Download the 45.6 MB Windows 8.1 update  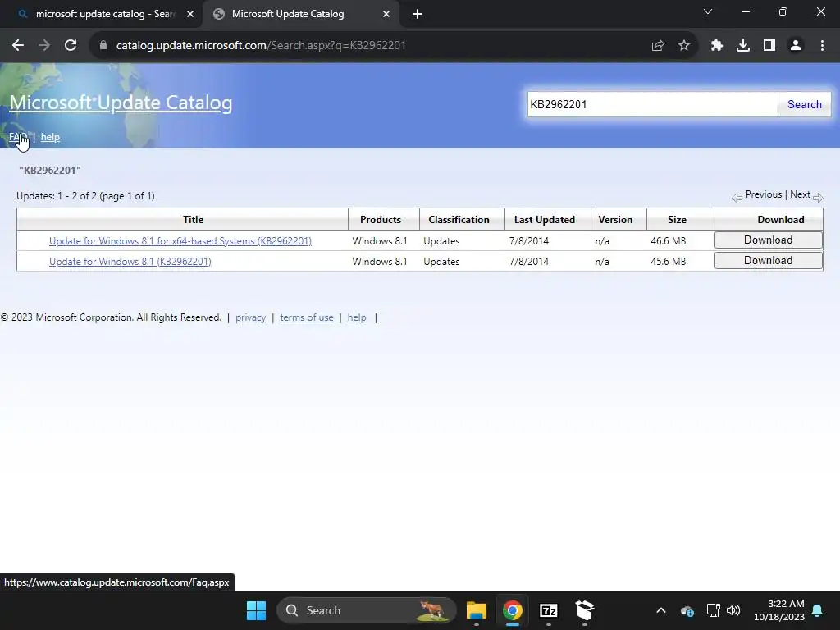768,260
